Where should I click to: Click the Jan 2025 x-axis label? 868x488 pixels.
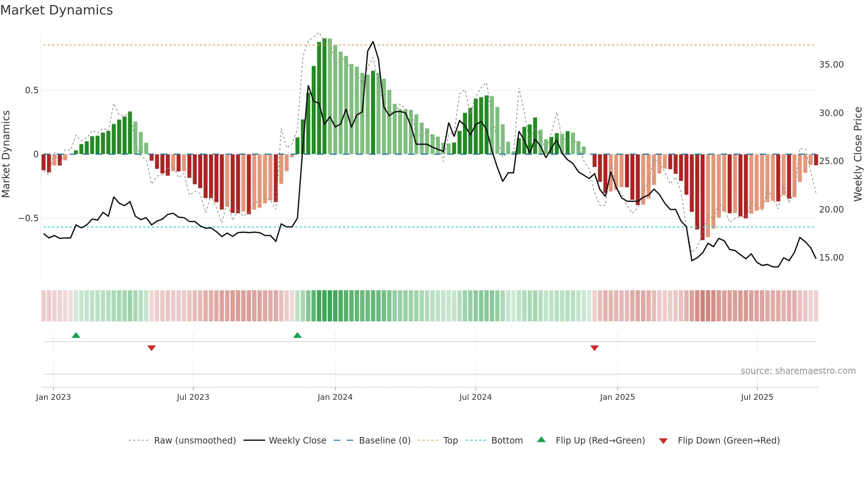pos(617,397)
